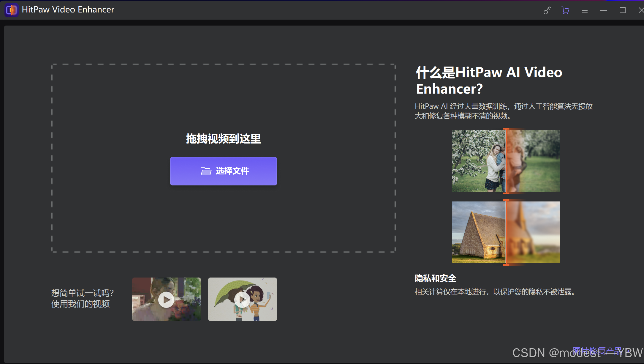Screen dimensions: 644x364
Task: Click orange divider on mother-child comparison
Action: [506, 161]
